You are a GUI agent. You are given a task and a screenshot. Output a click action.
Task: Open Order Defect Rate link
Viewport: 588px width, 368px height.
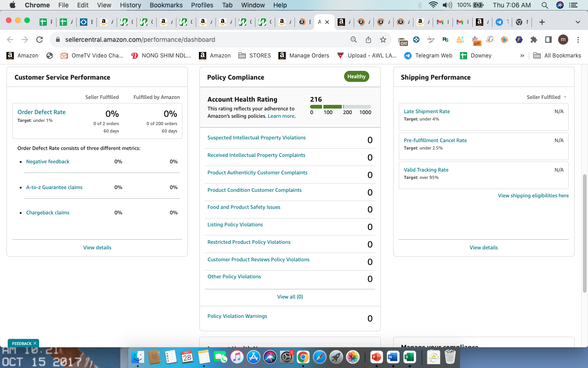(41, 112)
